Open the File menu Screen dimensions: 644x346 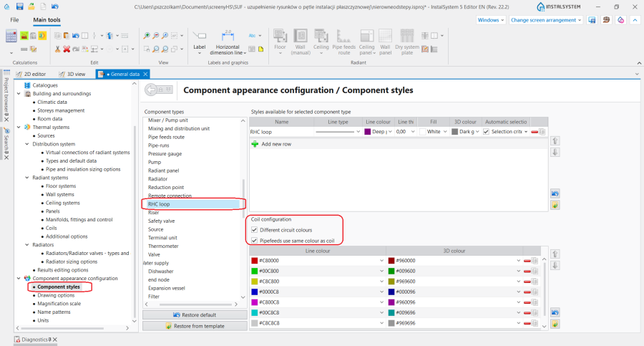click(14, 20)
